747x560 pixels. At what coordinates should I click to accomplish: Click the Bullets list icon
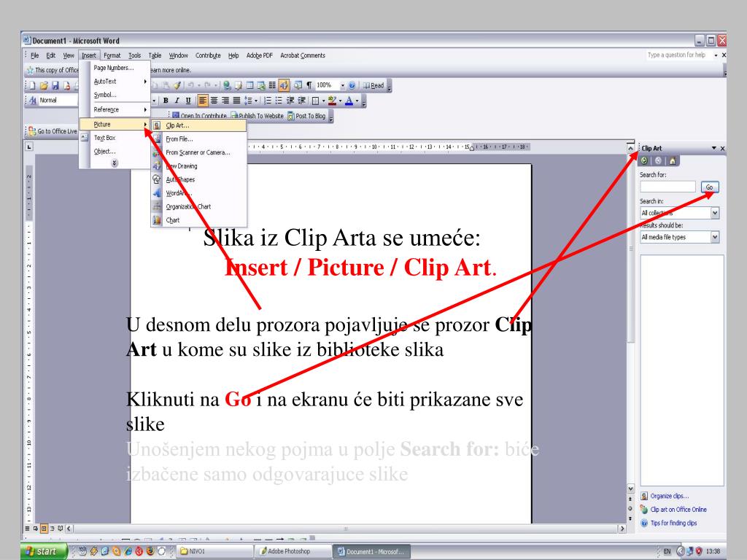[x=279, y=101]
